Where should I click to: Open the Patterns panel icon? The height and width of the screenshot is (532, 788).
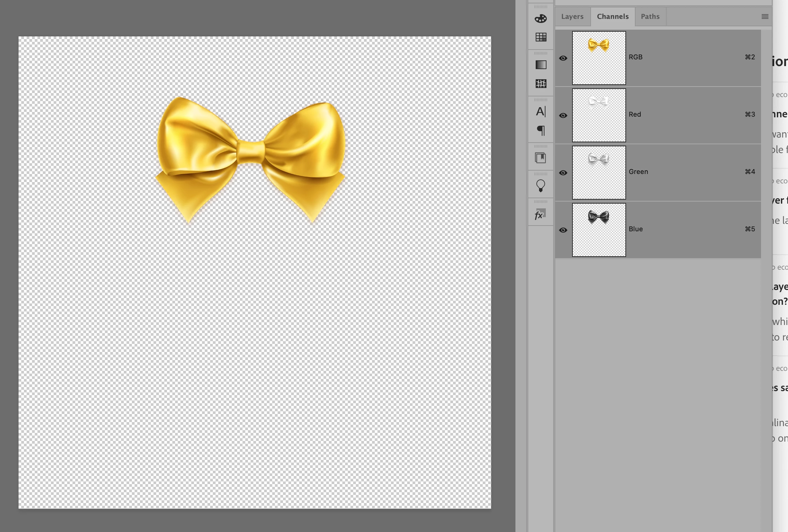coord(540,83)
